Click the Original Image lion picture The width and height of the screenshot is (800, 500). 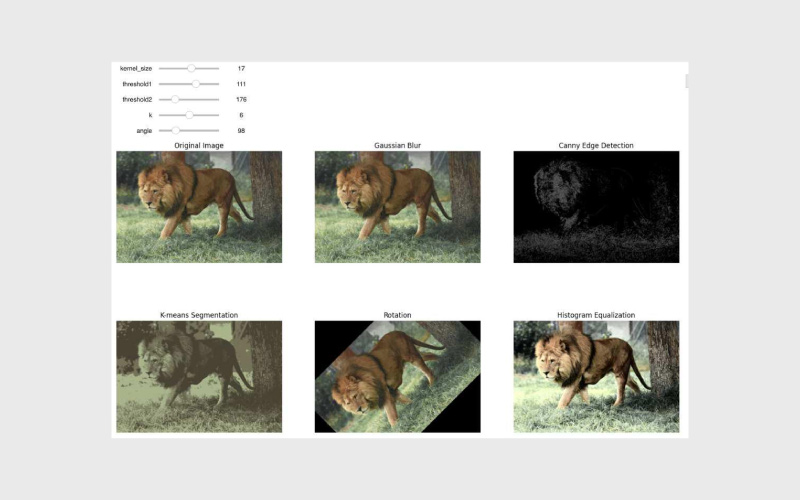[x=199, y=207]
